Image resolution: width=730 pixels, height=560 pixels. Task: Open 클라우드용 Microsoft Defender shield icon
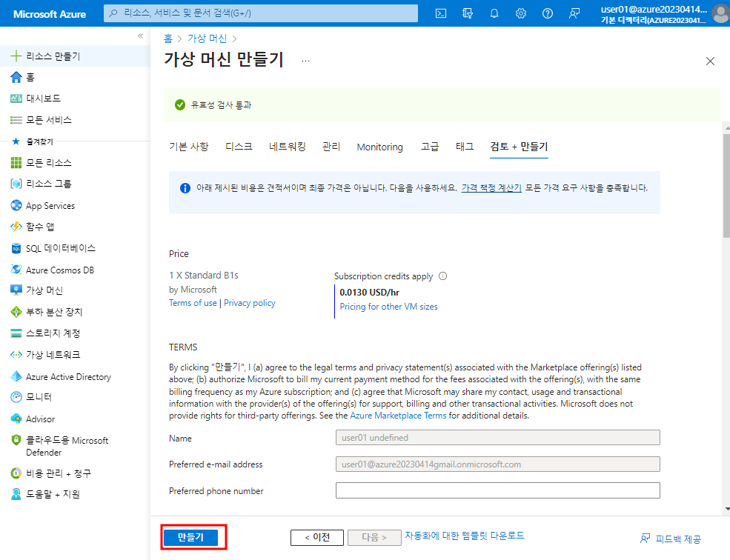pos(16,440)
